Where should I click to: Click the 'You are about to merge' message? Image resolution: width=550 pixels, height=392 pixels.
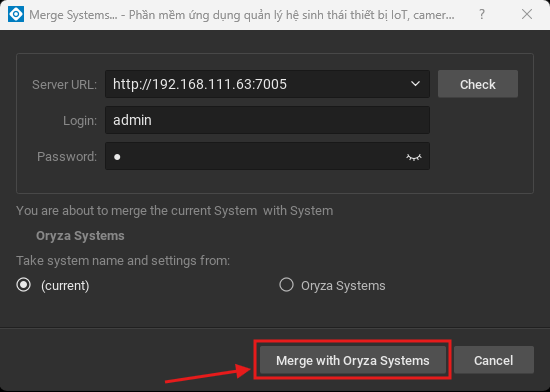(x=175, y=211)
